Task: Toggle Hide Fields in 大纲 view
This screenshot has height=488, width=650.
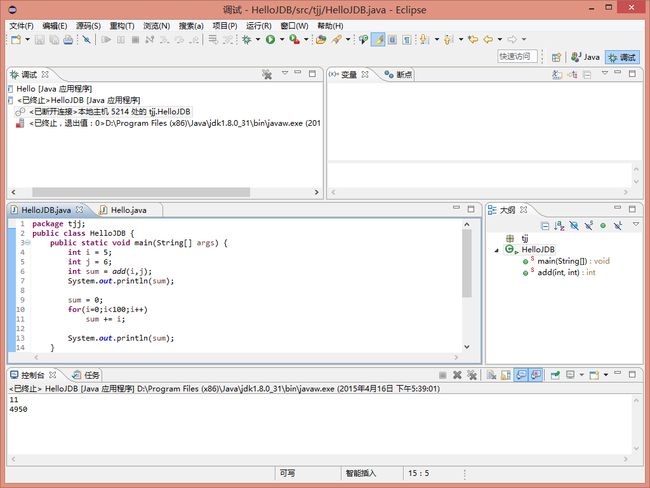Action: point(574,226)
